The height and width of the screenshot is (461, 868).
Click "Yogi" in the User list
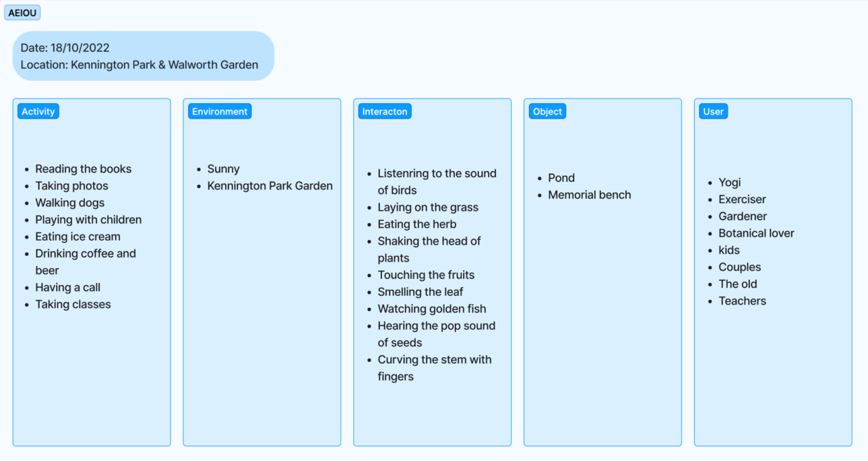(x=729, y=183)
